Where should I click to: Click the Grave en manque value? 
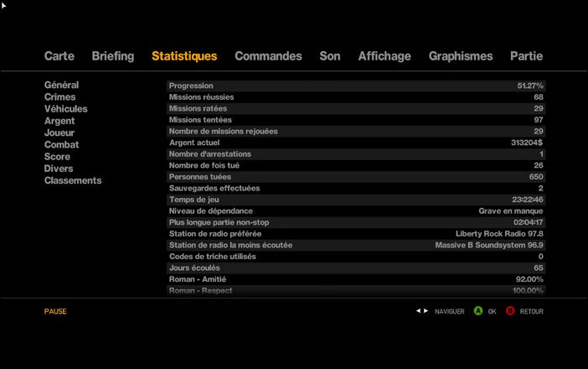(511, 211)
